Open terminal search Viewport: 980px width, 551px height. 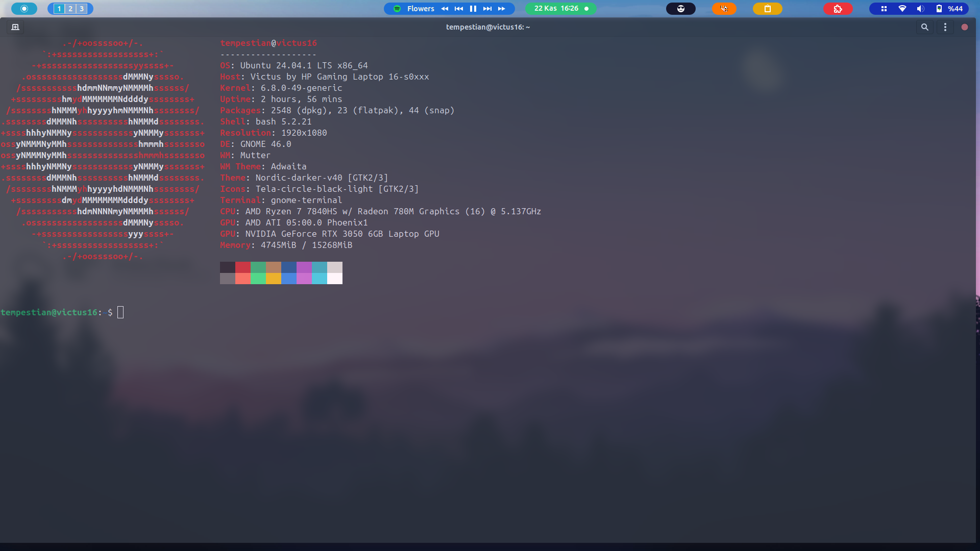tap(924, 27)
